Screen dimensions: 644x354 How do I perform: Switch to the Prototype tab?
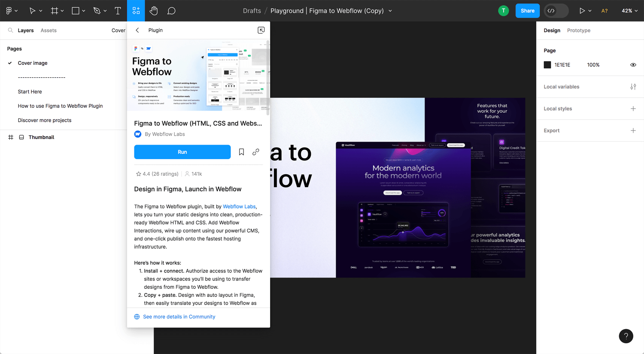579,30
